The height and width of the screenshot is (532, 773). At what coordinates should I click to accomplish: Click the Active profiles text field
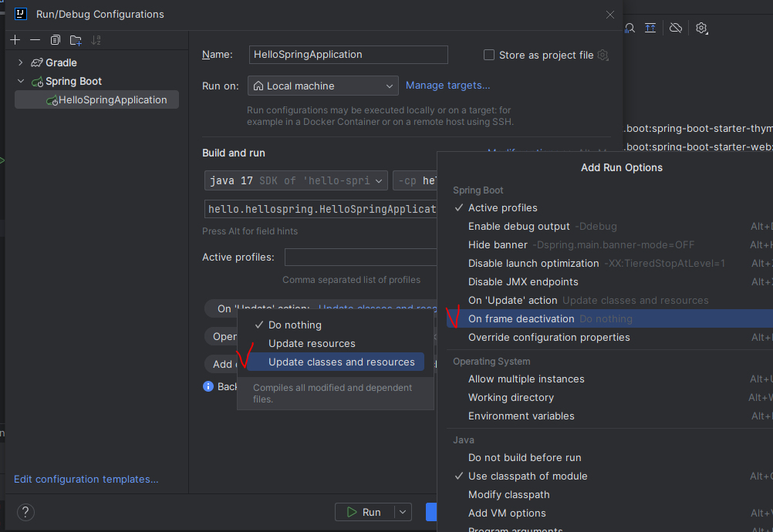coord(361,258)
